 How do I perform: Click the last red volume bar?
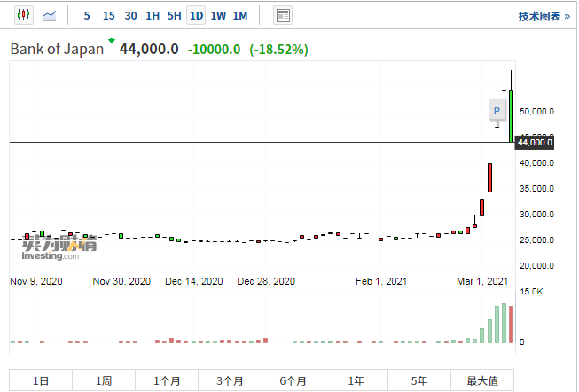(x=511, y=325)
